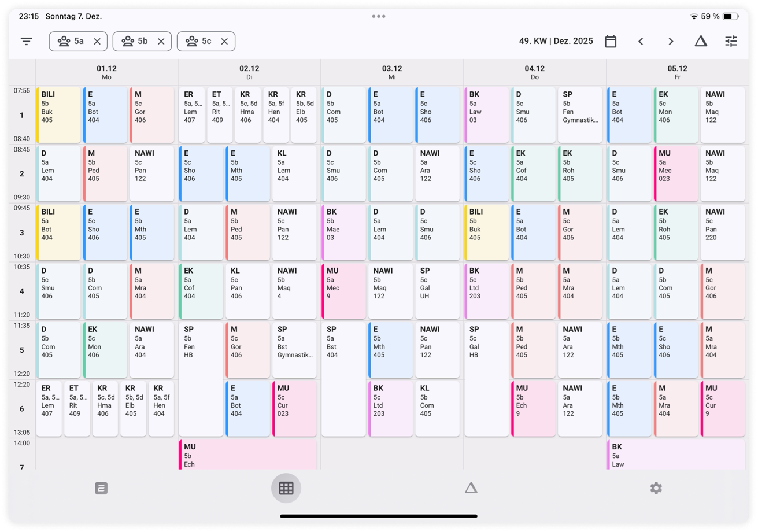Click the triangle icon in top toolbar
Screen dimensions: 758x532
coord(701,41)
